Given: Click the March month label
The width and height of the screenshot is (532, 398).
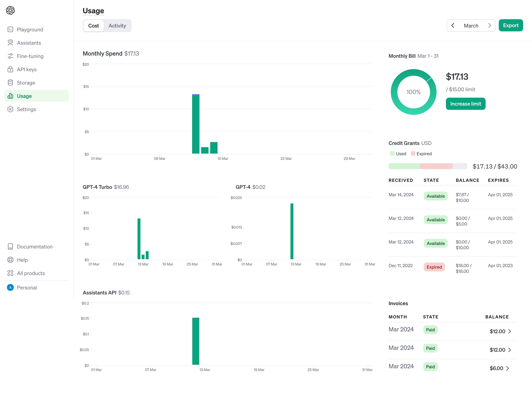Looking at the screenshot, I should pos(471,26).
